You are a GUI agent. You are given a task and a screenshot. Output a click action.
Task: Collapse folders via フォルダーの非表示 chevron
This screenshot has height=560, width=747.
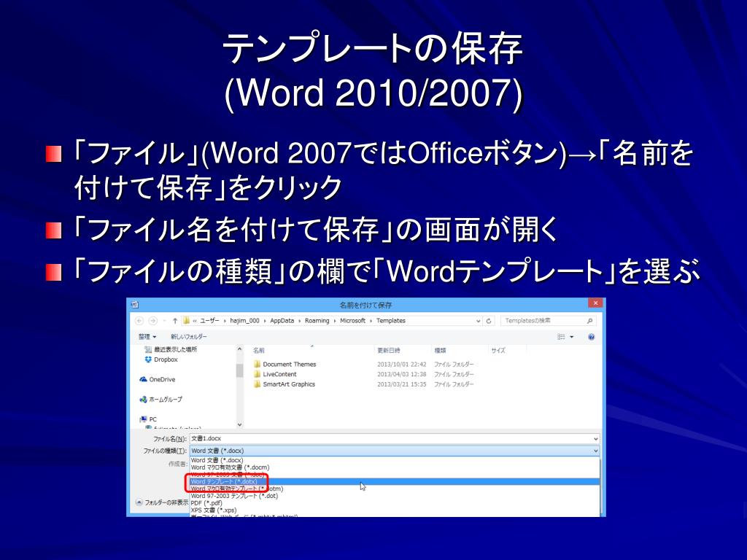139,502
